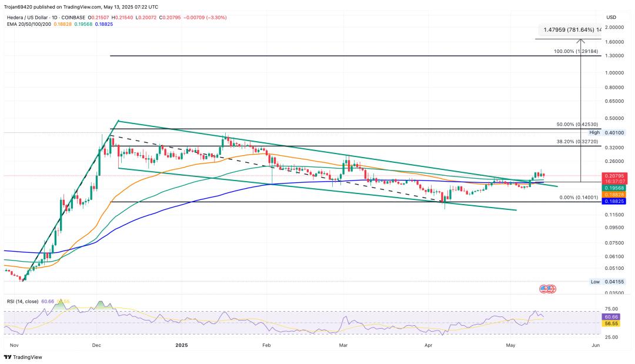Click the 0.09500 price axis level
This screenshot has width=635, height=364.
pos(614,228)
